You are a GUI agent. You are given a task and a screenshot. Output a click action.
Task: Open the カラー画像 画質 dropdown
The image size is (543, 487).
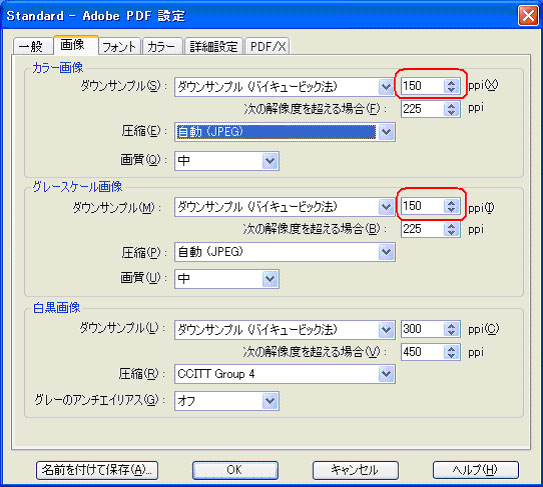tap(227, 161)
